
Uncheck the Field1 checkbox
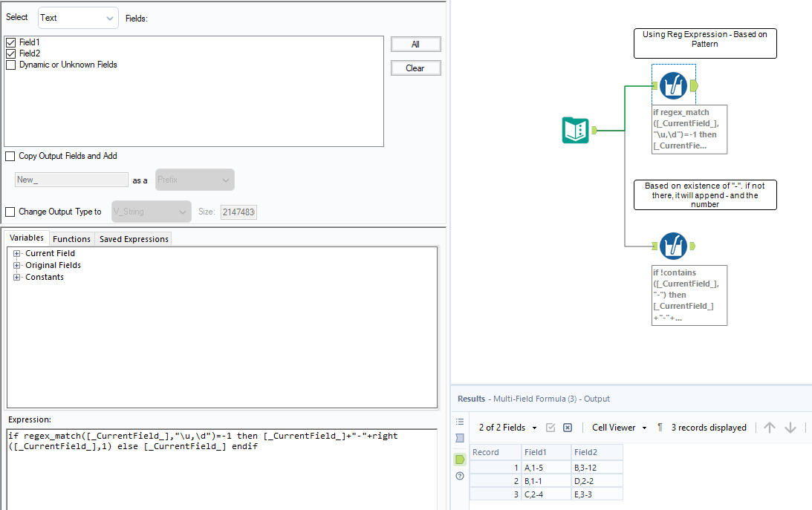(x=10, y=42)
